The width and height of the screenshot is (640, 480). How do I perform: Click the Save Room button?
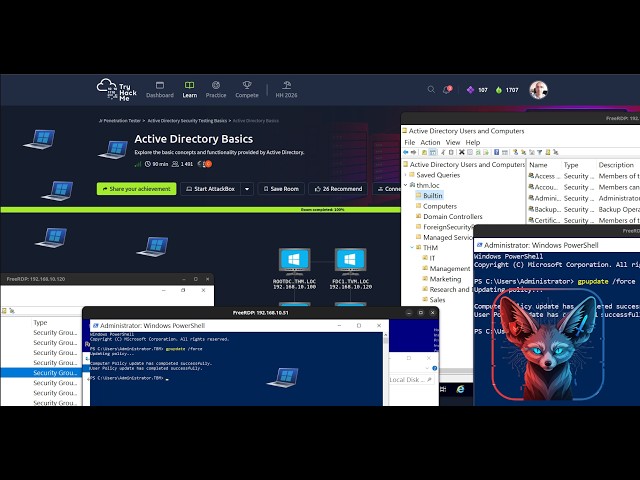[x=281, y=189]
